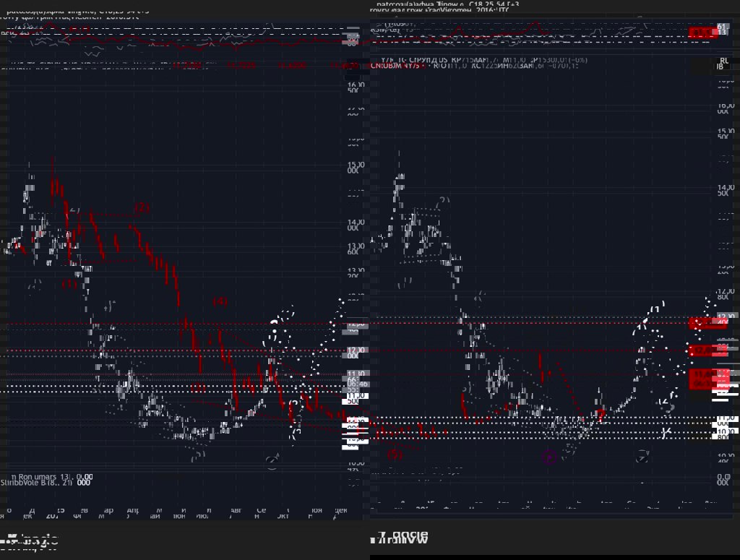
Task: Select the red (1) wave label on left chart
Action: tap(69, 284)
